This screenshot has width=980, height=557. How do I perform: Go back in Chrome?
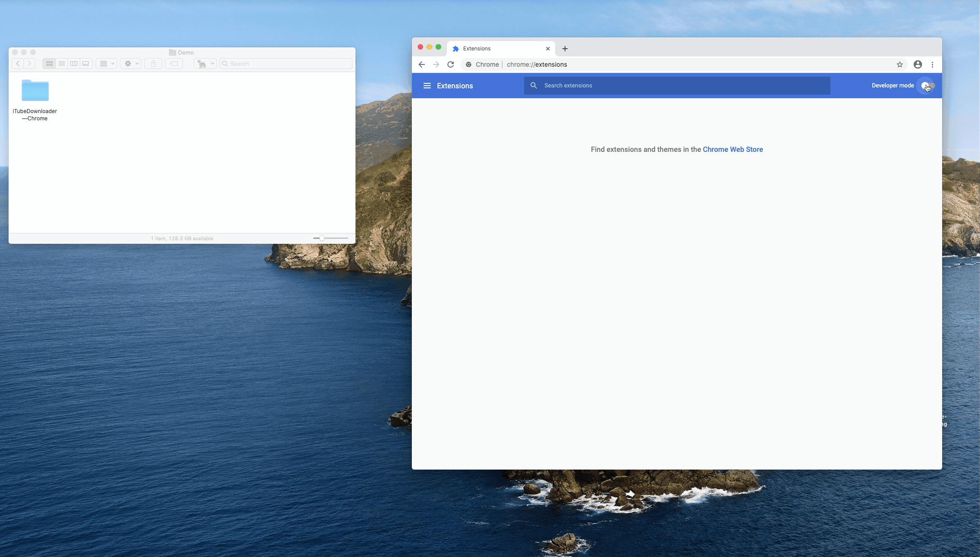coord(421,64)
